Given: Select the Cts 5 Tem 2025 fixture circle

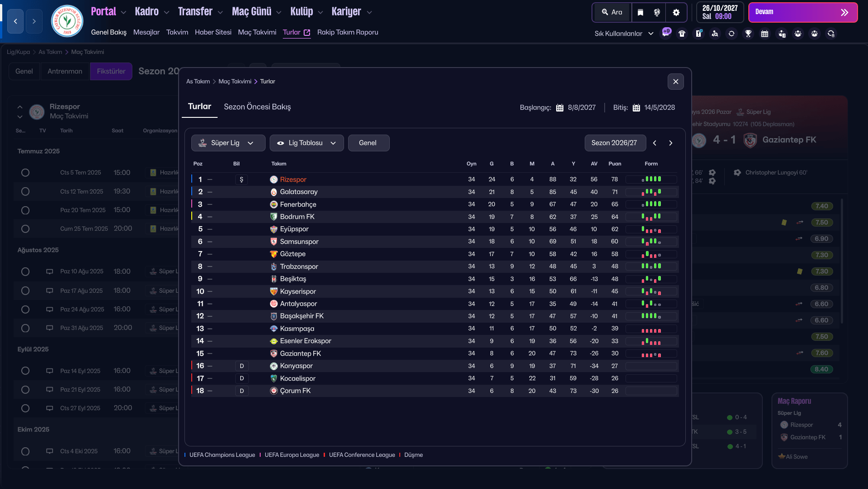Looking at the screenshot, I should tap(25, 173).
